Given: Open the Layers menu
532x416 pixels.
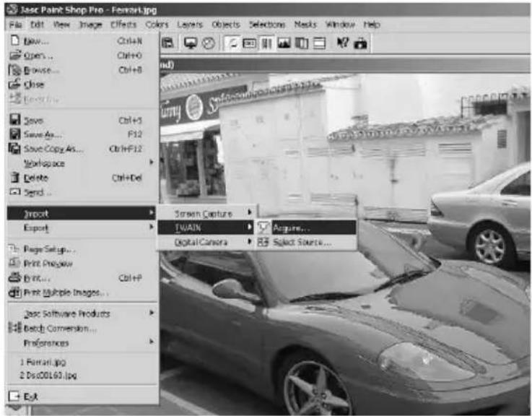Looking at the screenshot, I should tap(190, 25).
